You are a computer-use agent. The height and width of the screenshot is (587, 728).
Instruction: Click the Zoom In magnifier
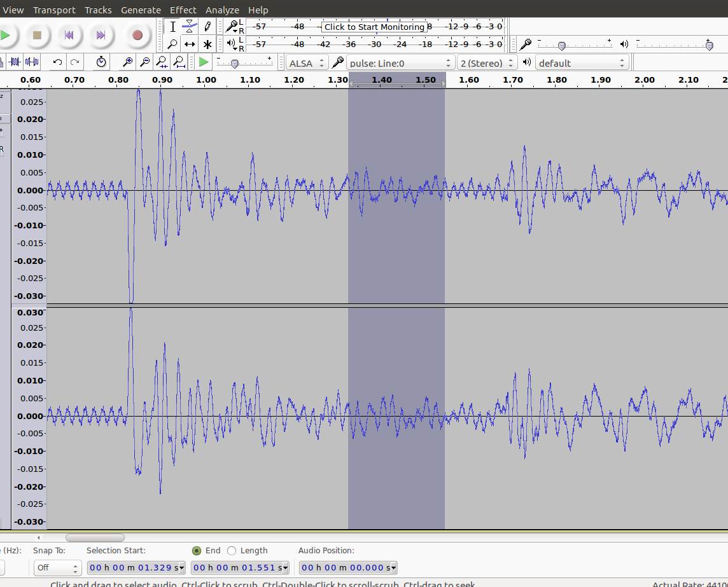click(x=128, y=62)
